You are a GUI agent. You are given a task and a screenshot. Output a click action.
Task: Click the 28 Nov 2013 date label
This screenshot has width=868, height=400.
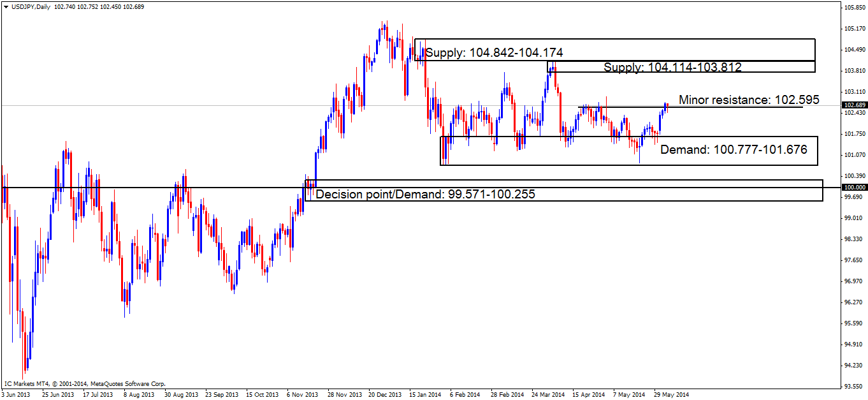(x=344, y=395)
